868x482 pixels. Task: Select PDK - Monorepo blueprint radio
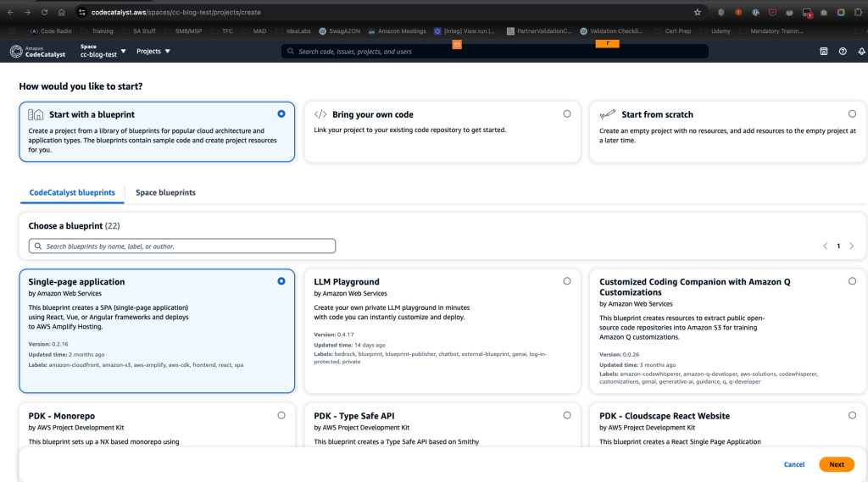tap(281, 415)
